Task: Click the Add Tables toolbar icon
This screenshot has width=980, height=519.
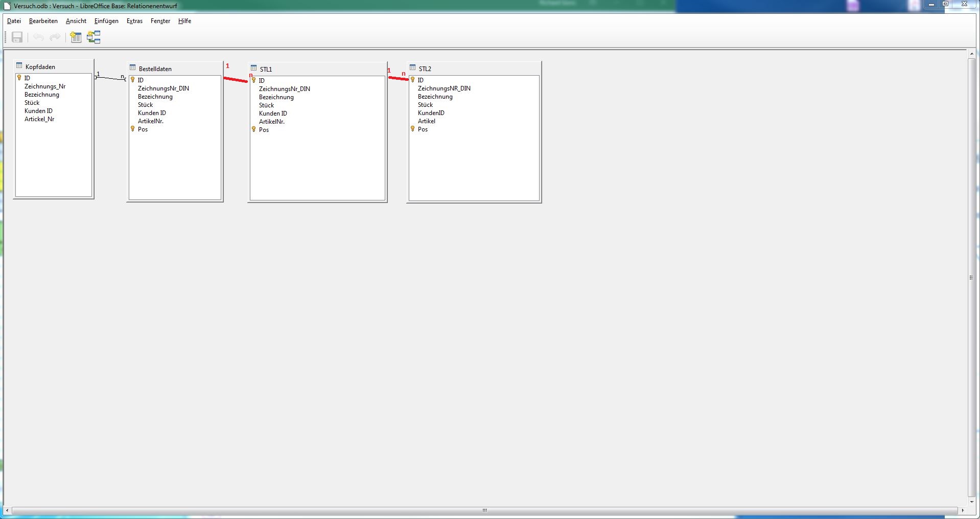Action: [76, 37]
